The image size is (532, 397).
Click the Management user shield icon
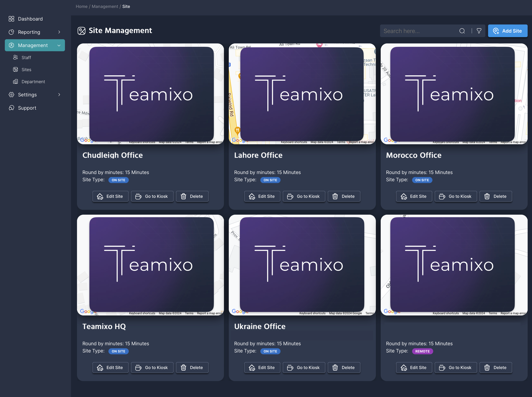[x=11, y=45]
